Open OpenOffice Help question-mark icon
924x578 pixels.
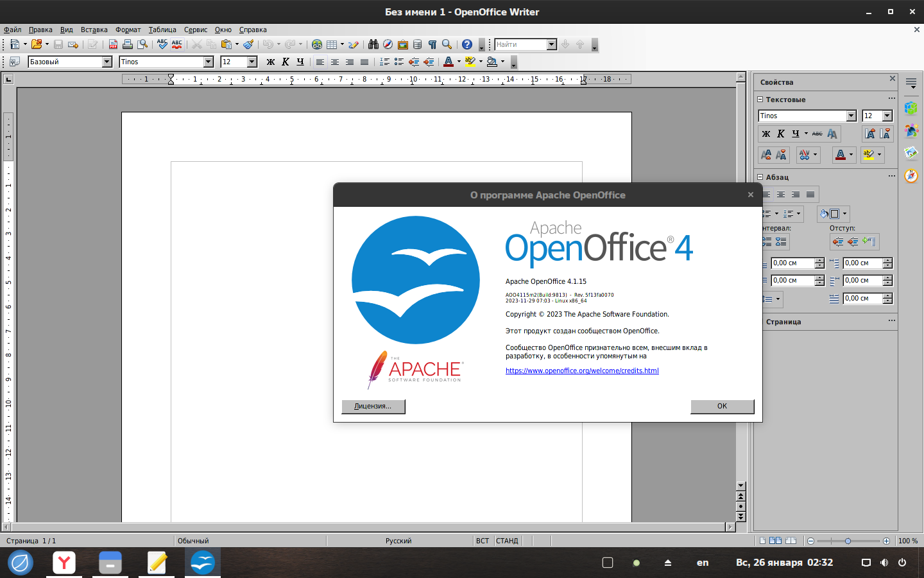tap(467, 44)
